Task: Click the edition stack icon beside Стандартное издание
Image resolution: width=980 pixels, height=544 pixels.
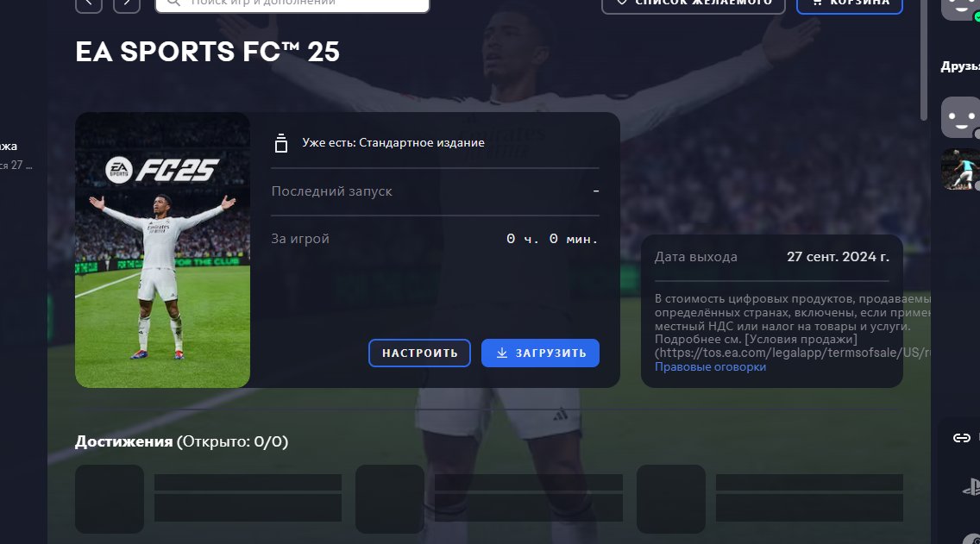Action: click(x=281, y=143)
